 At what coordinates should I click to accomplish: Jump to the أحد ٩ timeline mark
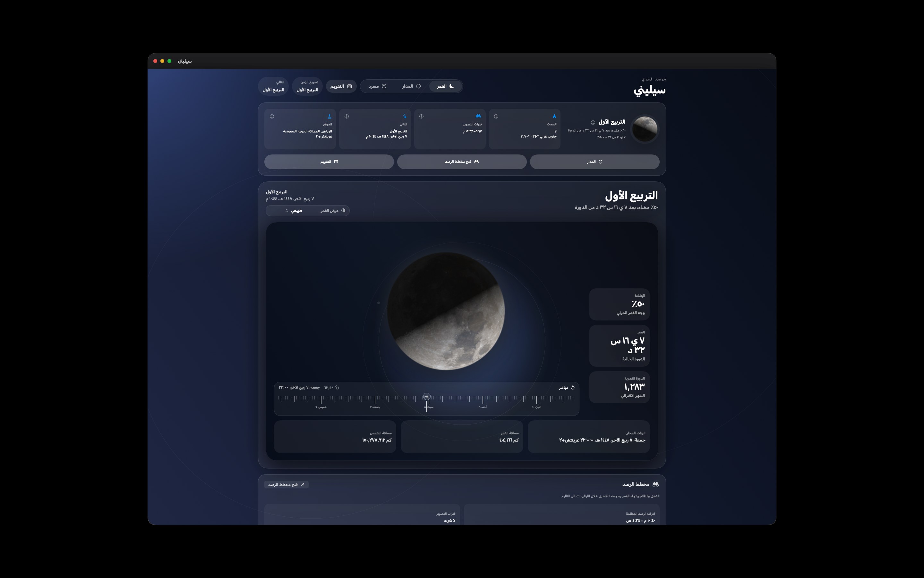click(483, 407)
